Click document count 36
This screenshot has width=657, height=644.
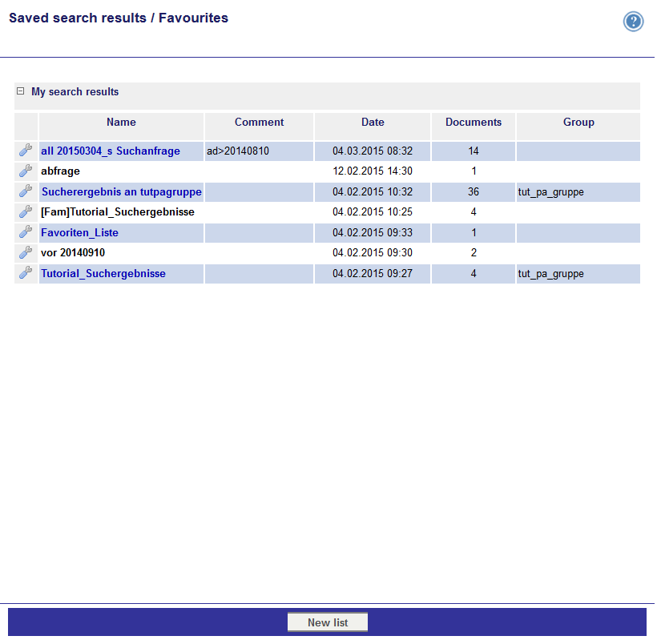tap(474, 192)
